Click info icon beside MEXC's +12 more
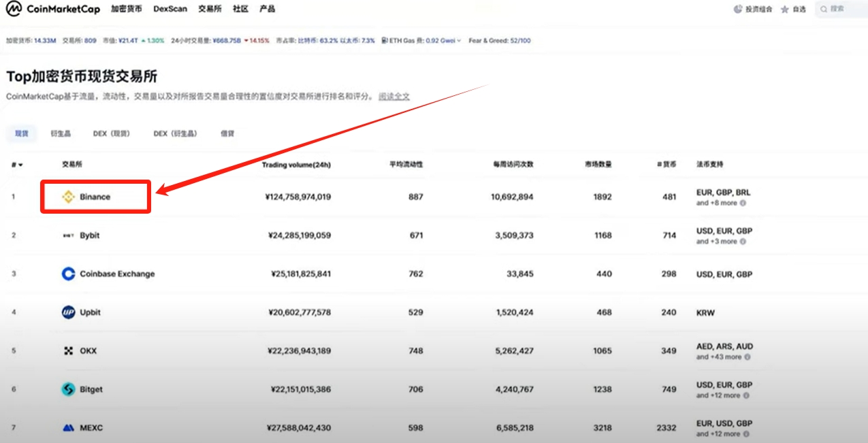 (x=747, y=433)
